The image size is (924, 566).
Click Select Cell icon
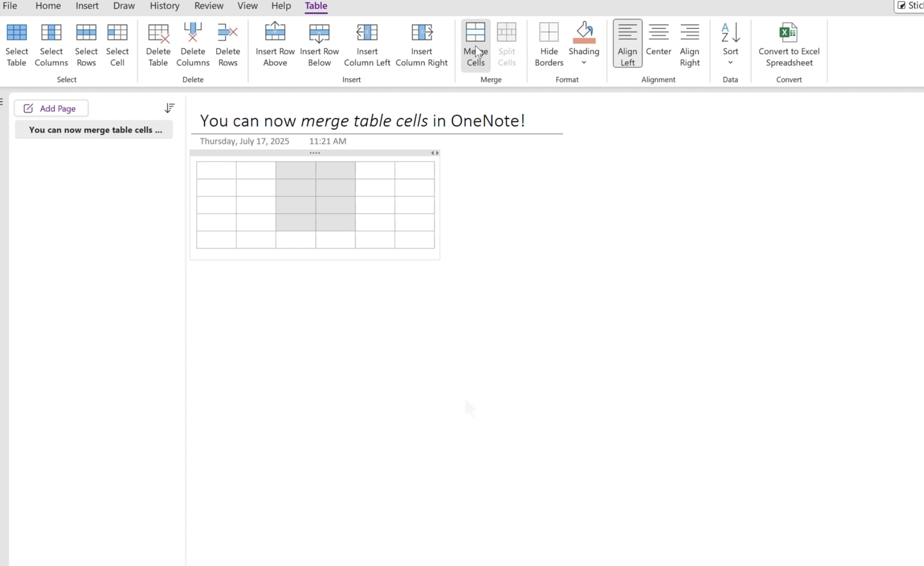click(117, 33)
